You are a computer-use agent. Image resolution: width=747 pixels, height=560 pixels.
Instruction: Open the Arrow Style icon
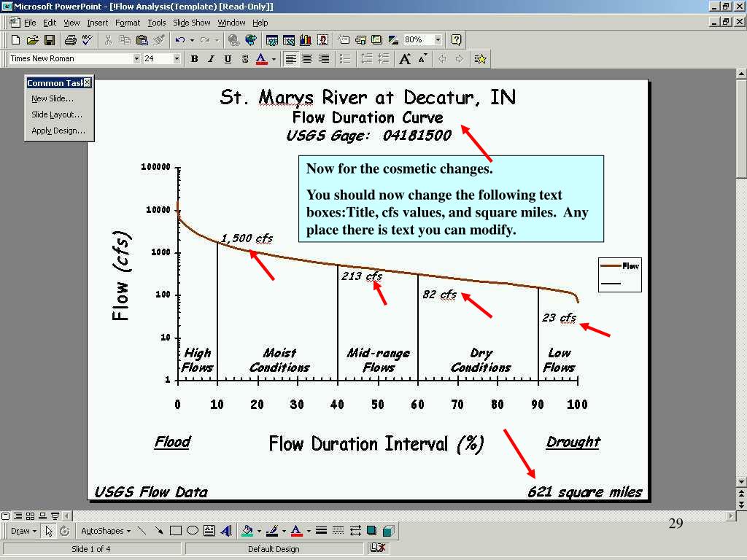(355, 531)
